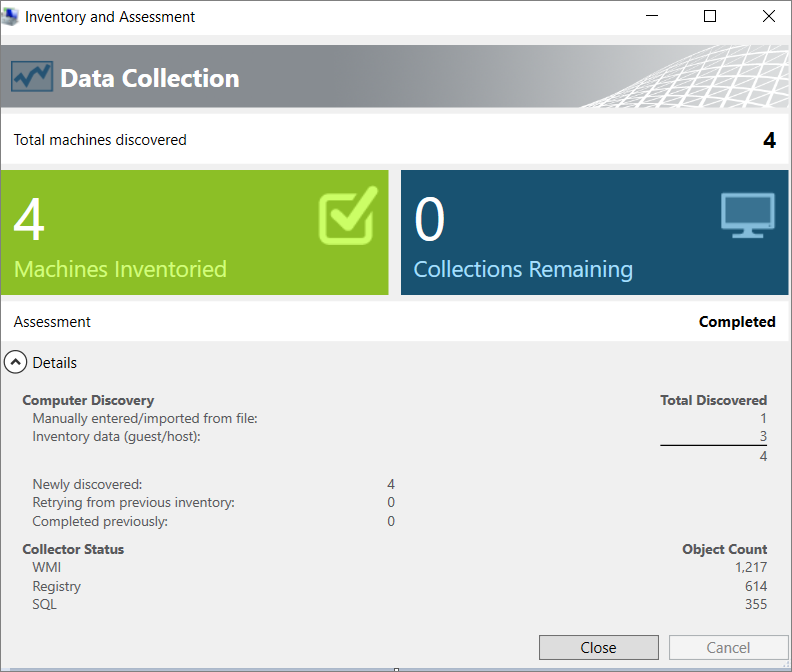This screenshot has height=672, width=792.
Task: Click the Data Collection chart icon
Action: tap(32, 77)
